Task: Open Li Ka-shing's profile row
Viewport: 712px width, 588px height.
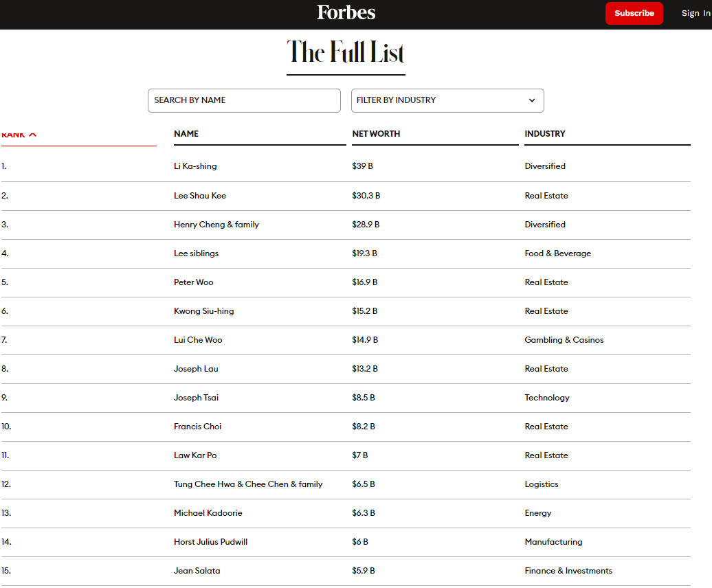Action: 195,166
